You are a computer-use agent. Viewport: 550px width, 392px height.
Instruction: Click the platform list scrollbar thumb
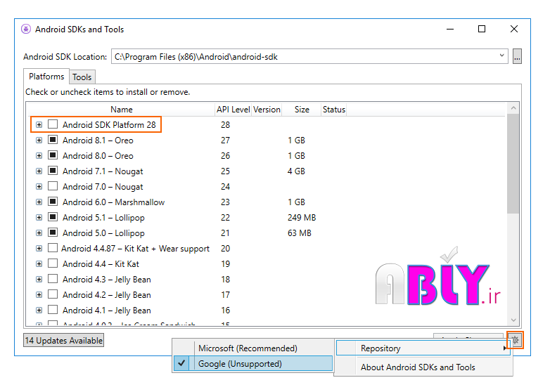click(513, 163)
